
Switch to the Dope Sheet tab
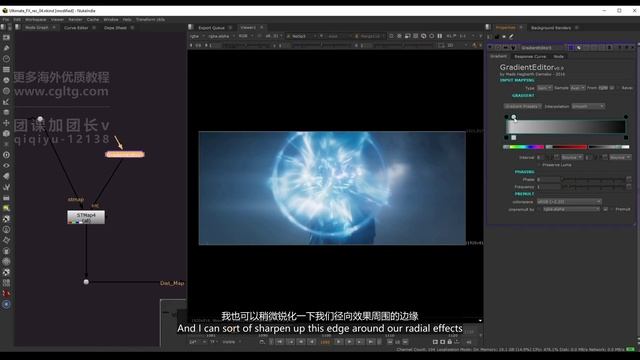(x=115, y=28)
